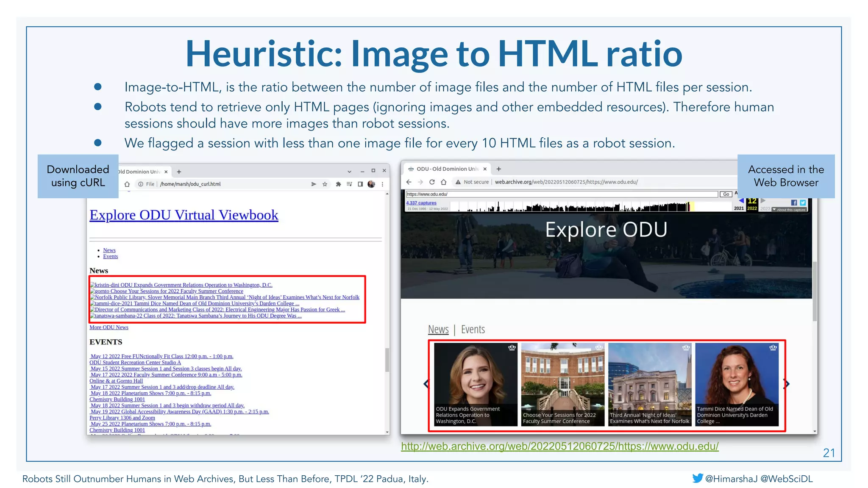Open the media control playlist icon
This screenshot has width=868, height=488.
tap(349, 184)
